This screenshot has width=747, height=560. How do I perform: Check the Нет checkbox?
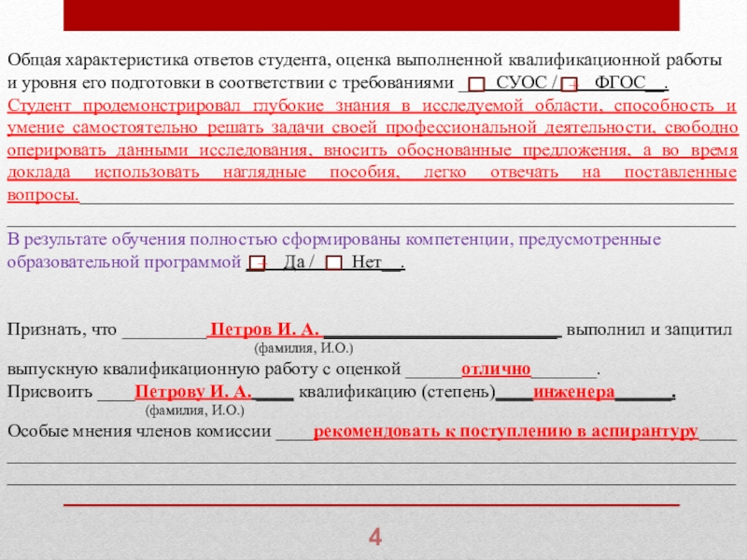(334, 263)
